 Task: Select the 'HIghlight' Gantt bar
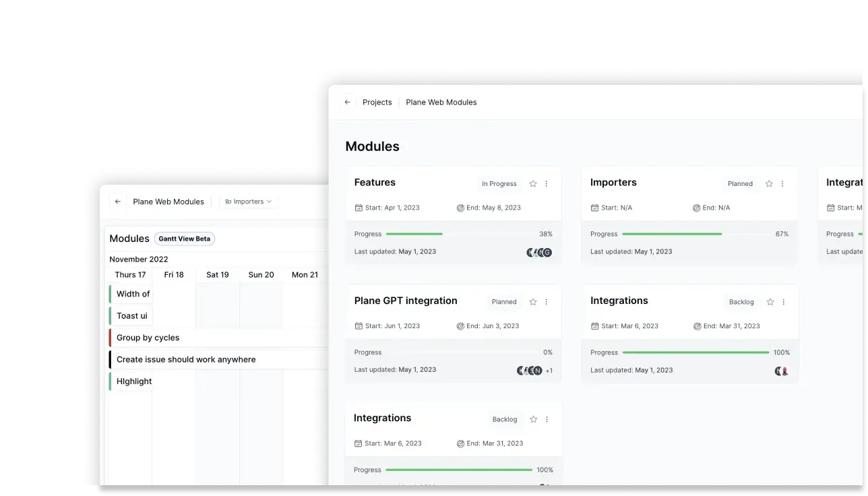pyautogui.click(x=131, y=381)
